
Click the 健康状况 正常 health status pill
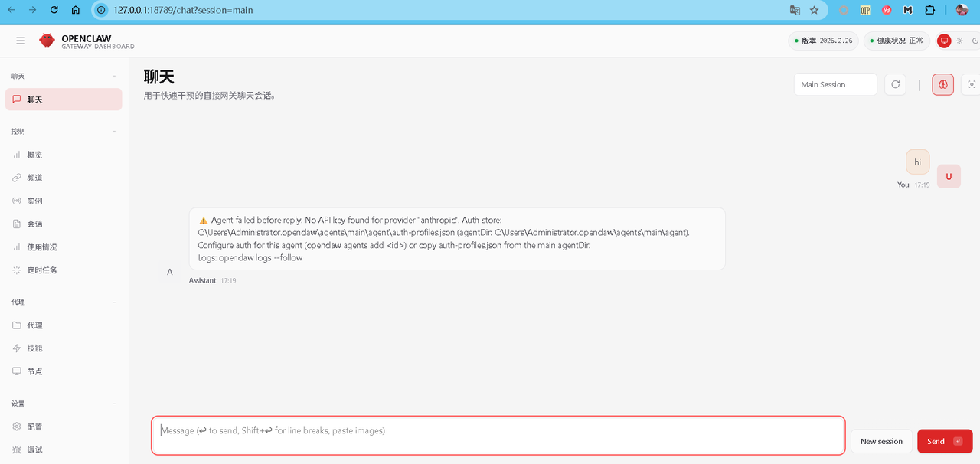897,41
